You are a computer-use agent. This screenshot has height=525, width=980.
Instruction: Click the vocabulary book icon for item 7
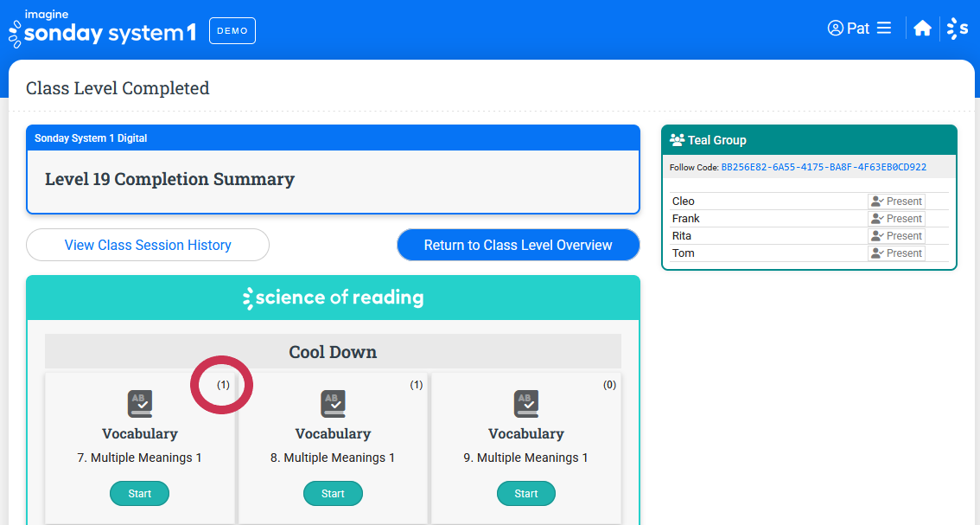tap(140, 404)
